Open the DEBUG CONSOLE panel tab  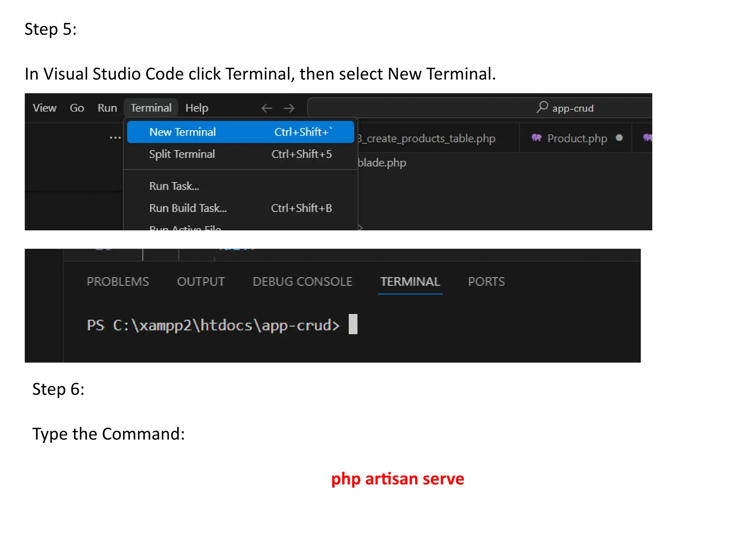click(302, 281)
